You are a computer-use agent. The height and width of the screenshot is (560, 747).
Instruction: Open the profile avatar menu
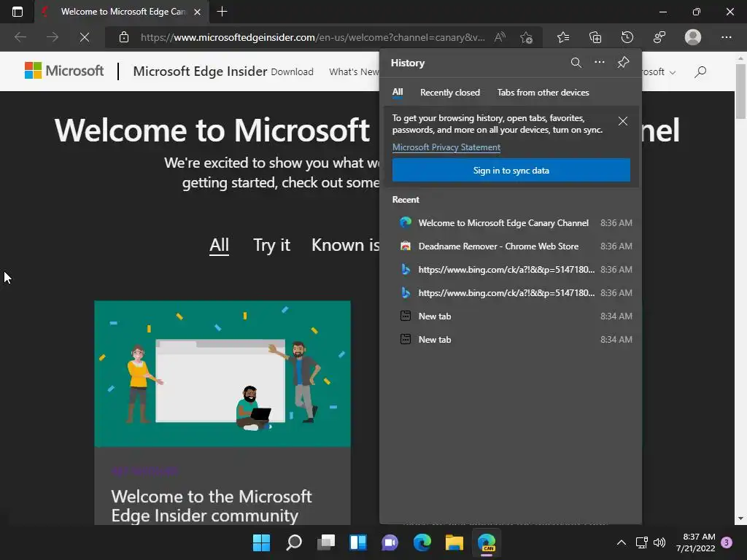coord(693,37)
